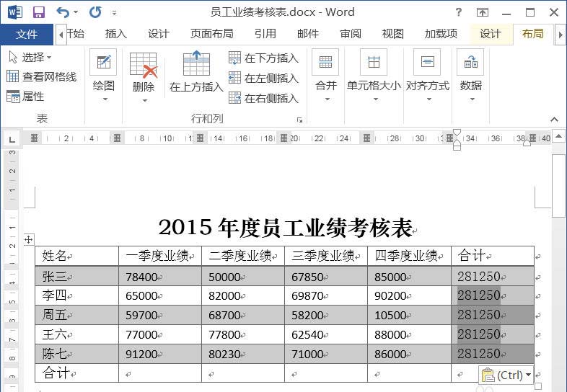Expand the 删除 (delete) dropdown
The height and width of the screenshot is (392, 567).
point(144,99)
